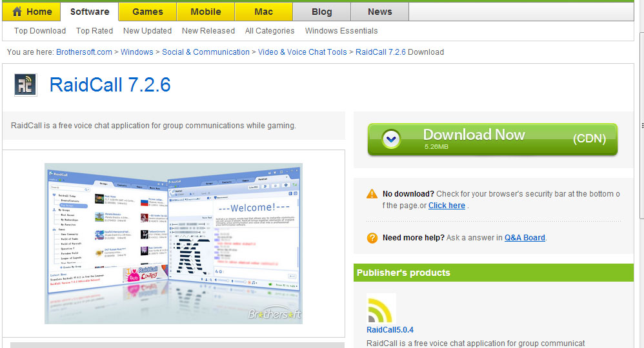Screen dimensions: 644x348
Task: Open the RaidCall5.0.4 product icon
Action: coord(381,308)
